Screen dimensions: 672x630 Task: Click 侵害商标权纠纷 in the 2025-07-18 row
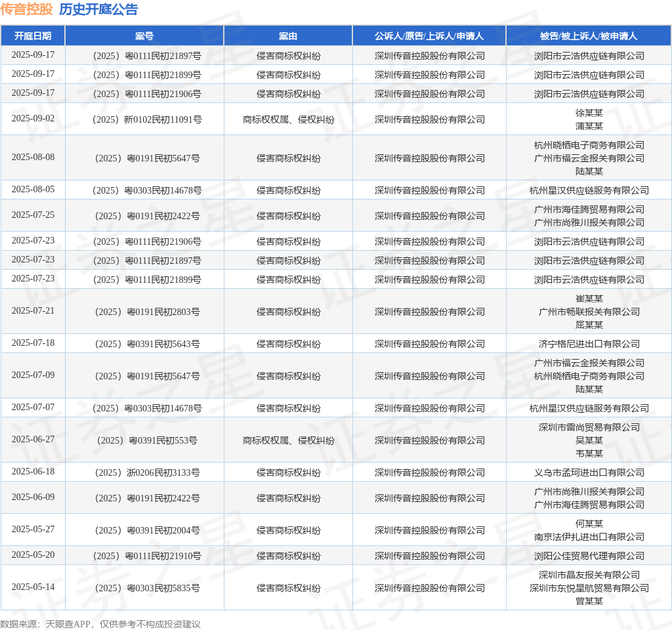point(289,344)
